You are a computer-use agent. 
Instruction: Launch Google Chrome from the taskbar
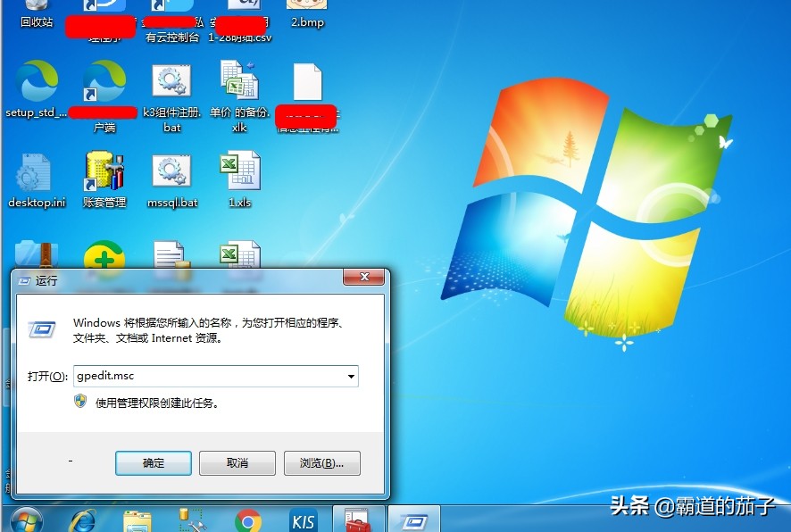247,519
